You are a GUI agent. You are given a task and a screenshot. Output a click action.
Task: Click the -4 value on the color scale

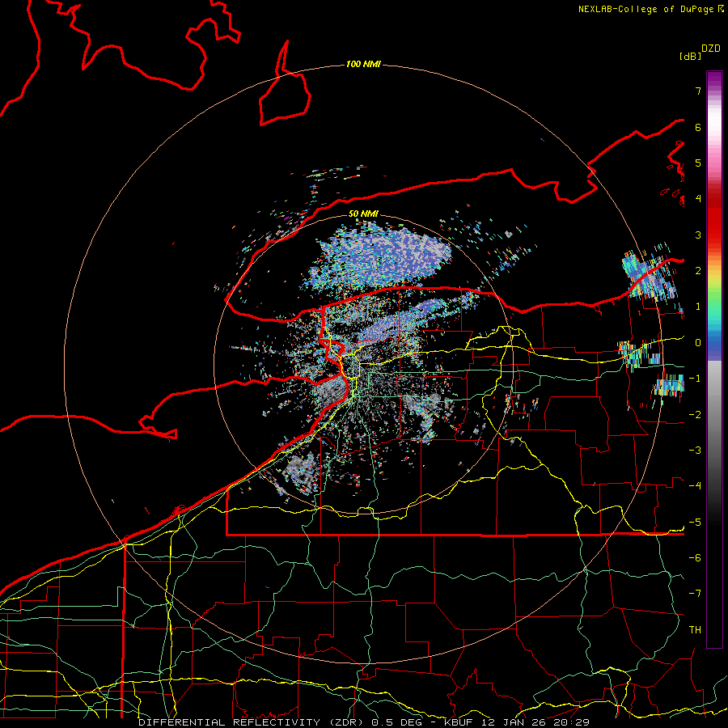695,486
